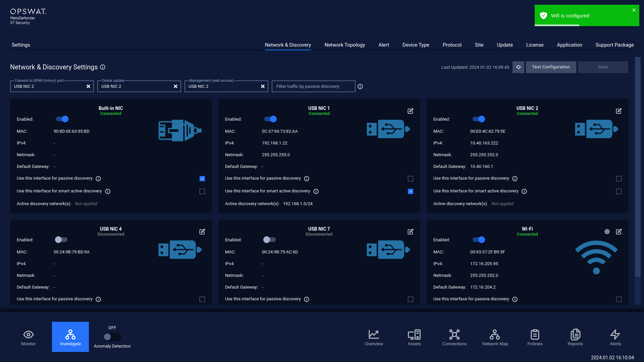Open the Wi-Fi gear configuration icon

coord(607,232)
